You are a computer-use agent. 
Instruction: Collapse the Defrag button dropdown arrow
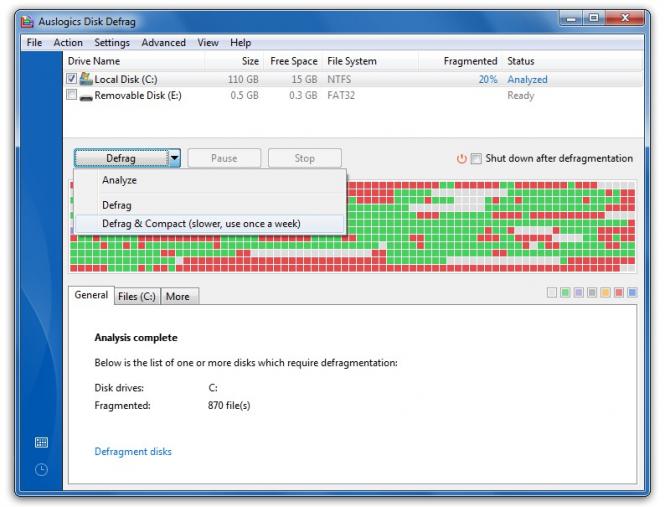coord(174,158)
